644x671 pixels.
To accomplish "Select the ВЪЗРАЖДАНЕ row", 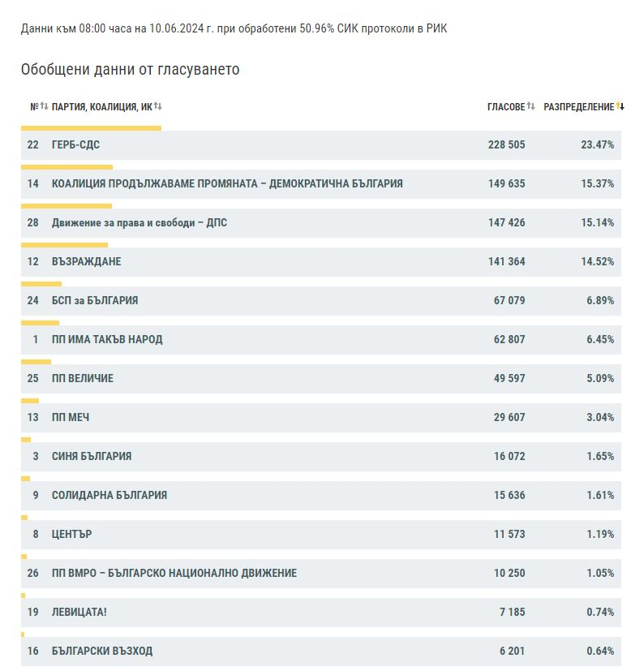I will click(x=321, y=262).
